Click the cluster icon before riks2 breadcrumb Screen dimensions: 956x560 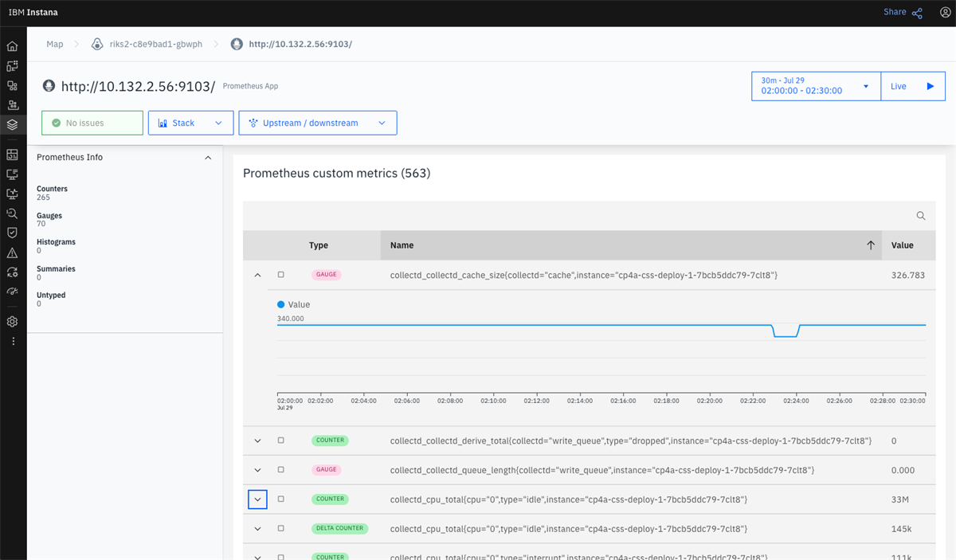tap(98, 44)
